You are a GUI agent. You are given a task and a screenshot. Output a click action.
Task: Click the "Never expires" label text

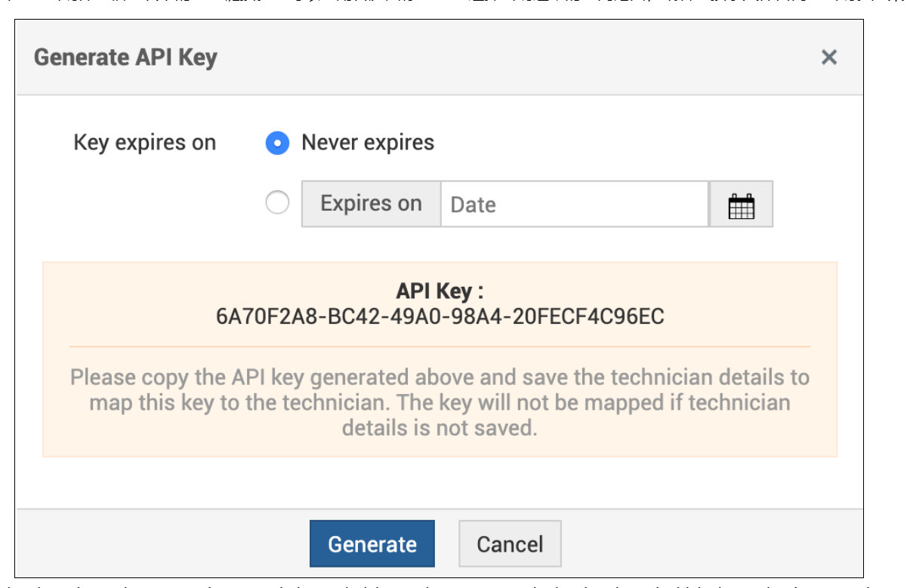368,143
